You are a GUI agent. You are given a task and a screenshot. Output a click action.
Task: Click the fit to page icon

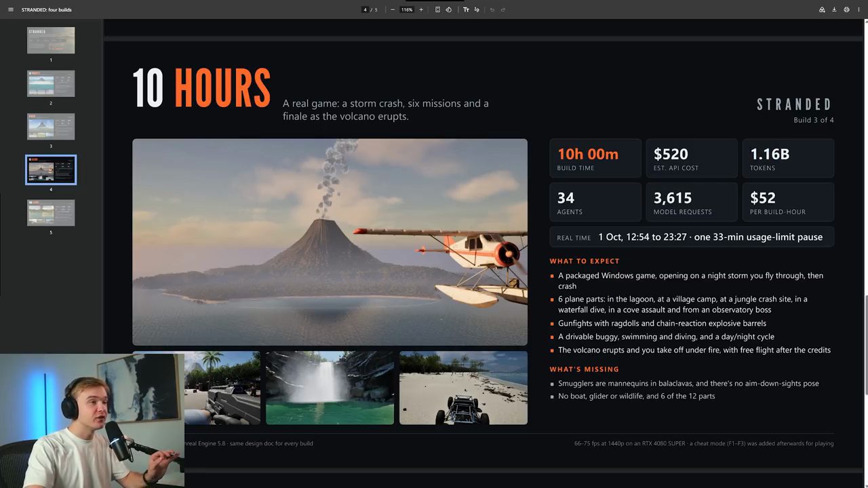[x=437, y=9]
